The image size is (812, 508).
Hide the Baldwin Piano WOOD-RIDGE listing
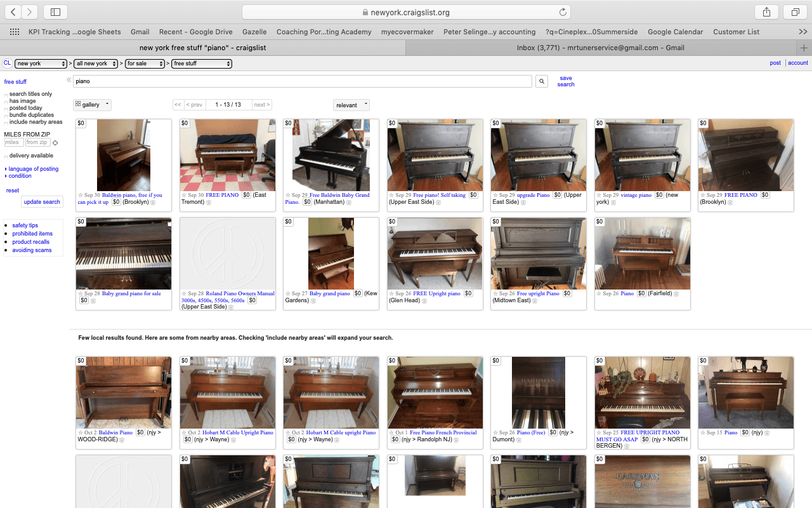(x=122, y=439)
